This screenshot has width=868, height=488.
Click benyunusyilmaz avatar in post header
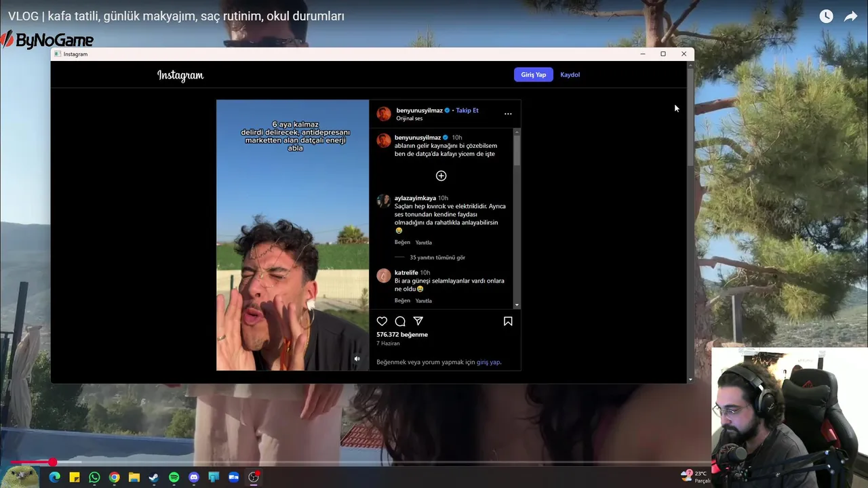[384, 114]
